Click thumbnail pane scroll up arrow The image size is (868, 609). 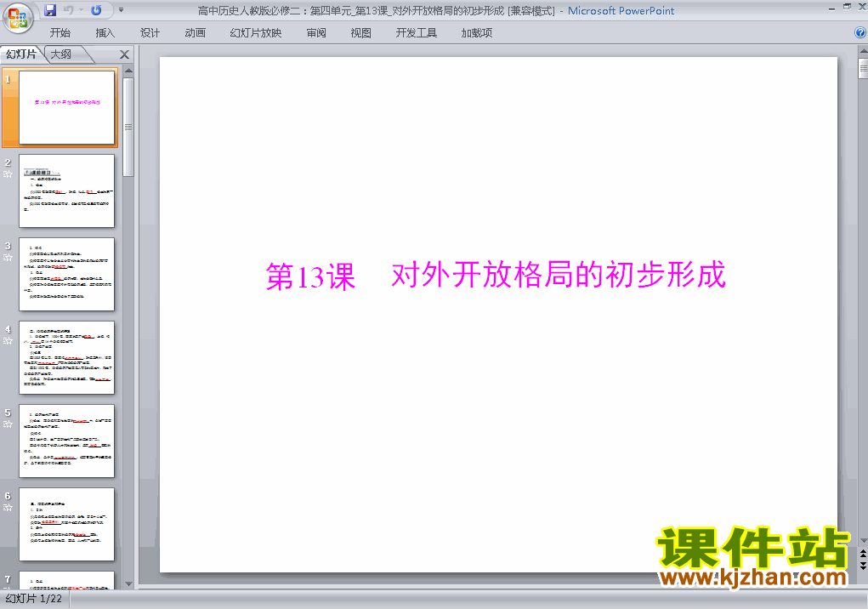pyautogui.click(x=128, y=71)
